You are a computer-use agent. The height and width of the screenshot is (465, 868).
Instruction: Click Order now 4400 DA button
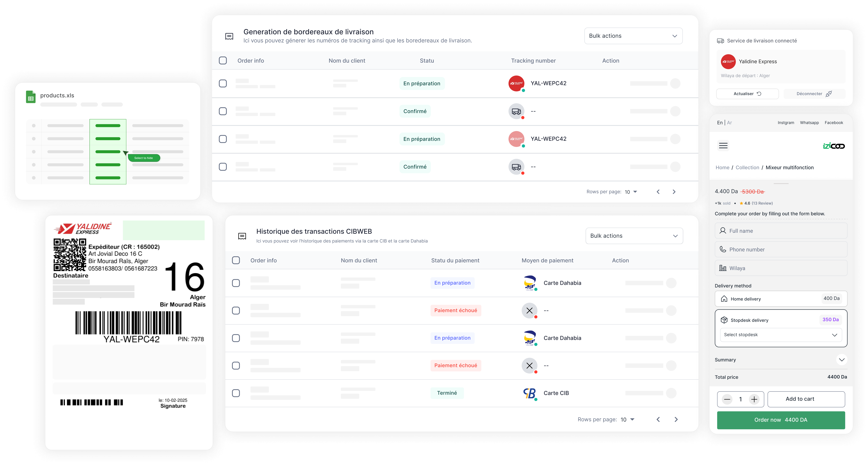pyautogui.click(x=781, y=420)
